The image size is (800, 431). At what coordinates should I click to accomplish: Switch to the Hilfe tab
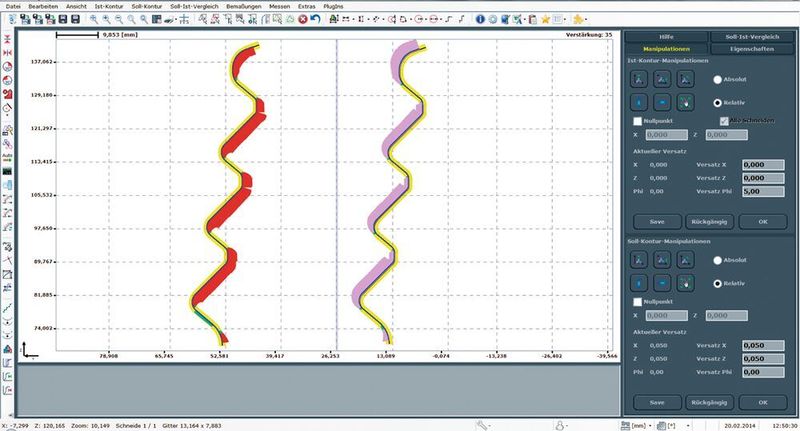tap(666, 37)
